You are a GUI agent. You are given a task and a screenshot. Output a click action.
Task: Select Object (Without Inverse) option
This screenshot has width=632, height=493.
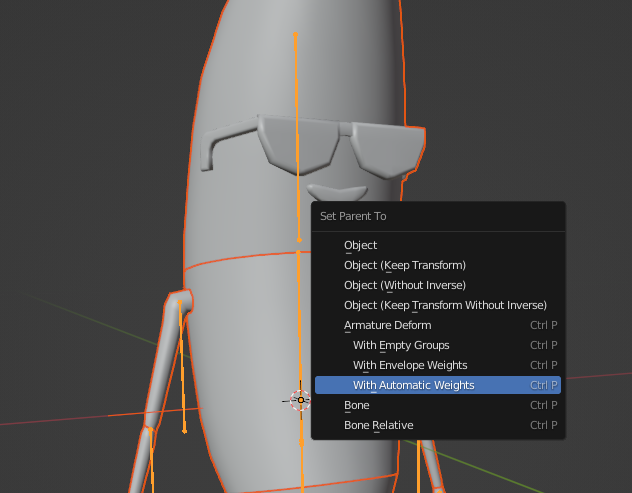point(438,285)
